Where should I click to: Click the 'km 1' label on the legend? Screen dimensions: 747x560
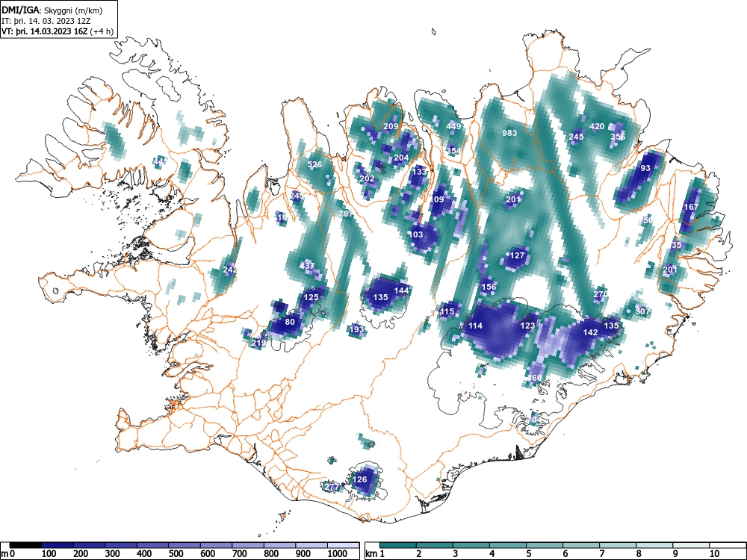(376, 554)
